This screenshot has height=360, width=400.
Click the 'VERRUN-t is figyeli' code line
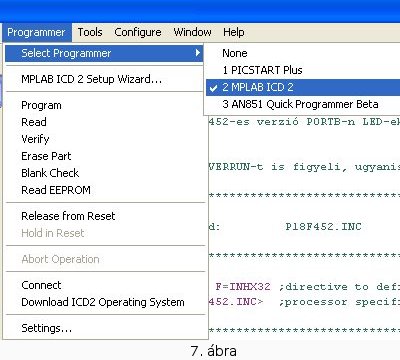(304, 167)
